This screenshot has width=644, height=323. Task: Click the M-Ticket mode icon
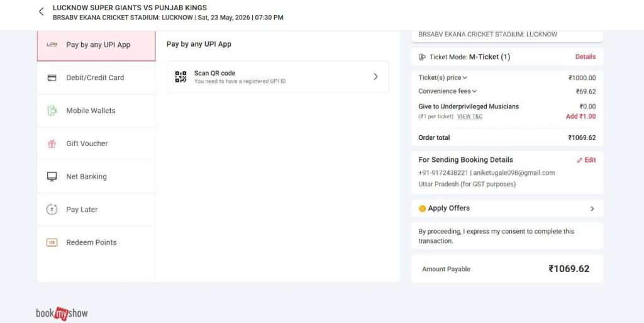[x=422, y=57]
